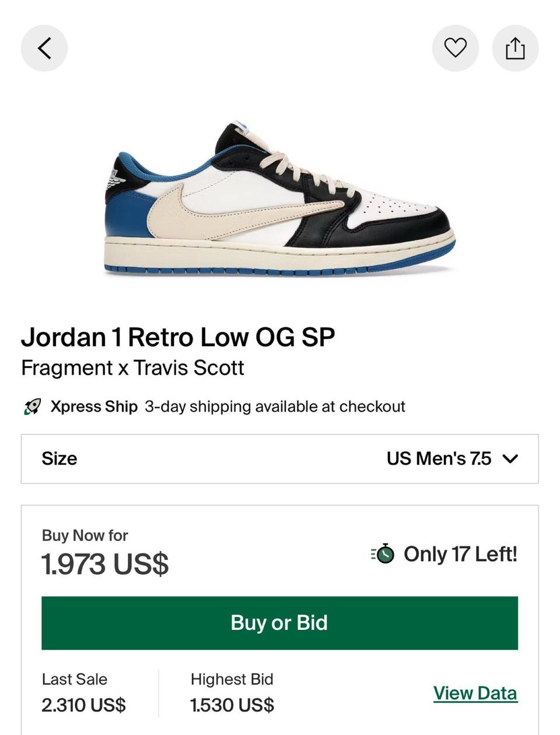560x735 pixels.
Task: Tap the Last Sale 2.310 US$ amount
Action: [x=83, y=705]
